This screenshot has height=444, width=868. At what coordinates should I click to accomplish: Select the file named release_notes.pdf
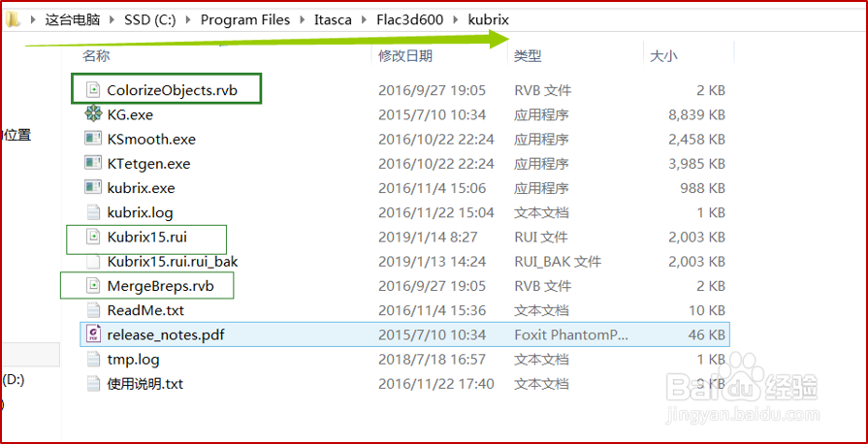coord(166,334)
